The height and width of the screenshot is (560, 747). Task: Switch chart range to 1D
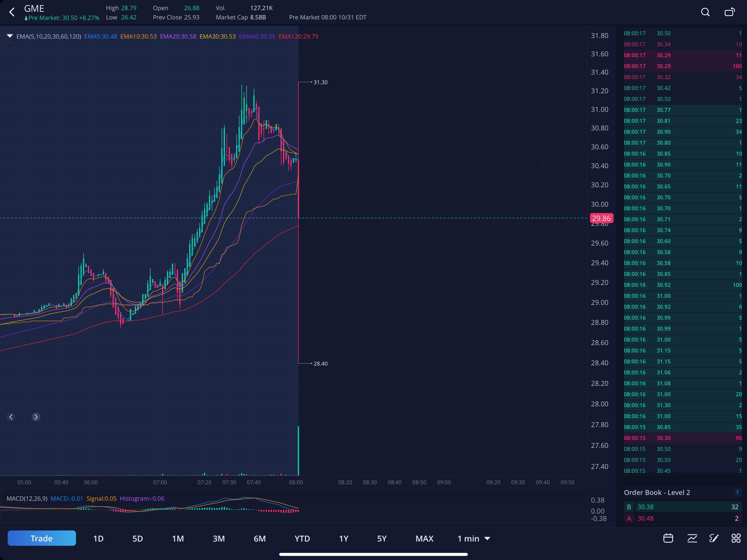tap(98, 538)
